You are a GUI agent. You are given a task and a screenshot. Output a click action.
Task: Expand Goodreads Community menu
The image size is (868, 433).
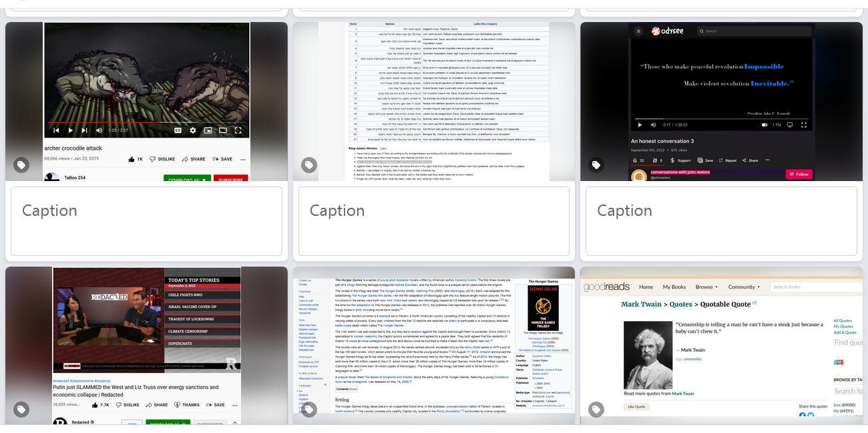744,287
